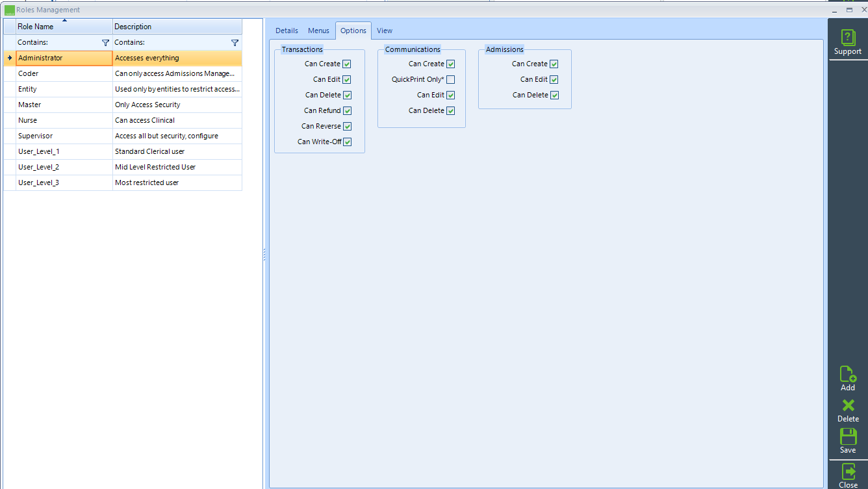Select the Master role row
The height and width of the screenshot is (489, 868).
[123, 105]
